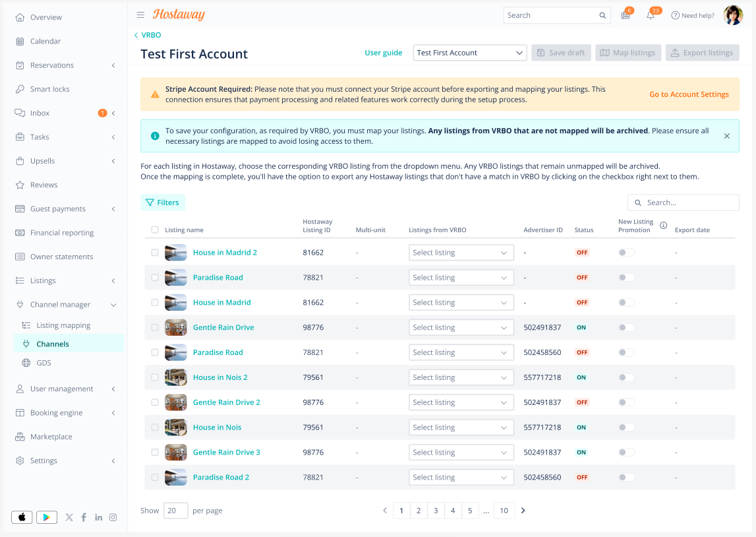
Task: Open the Instagram icon in sidebar footer
Action: coord(113,517)
